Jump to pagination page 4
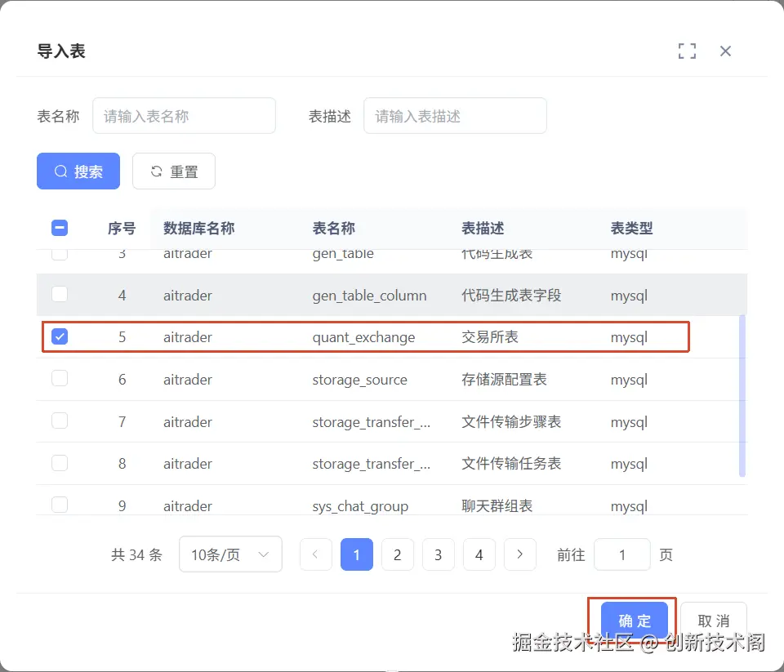This screenshot has height=672, width=784. pos(479,554)
